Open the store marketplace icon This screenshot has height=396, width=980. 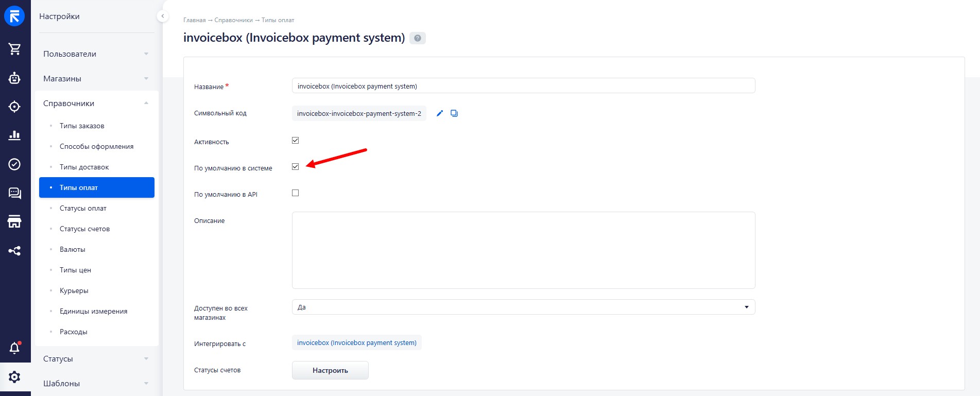point(14,222)
